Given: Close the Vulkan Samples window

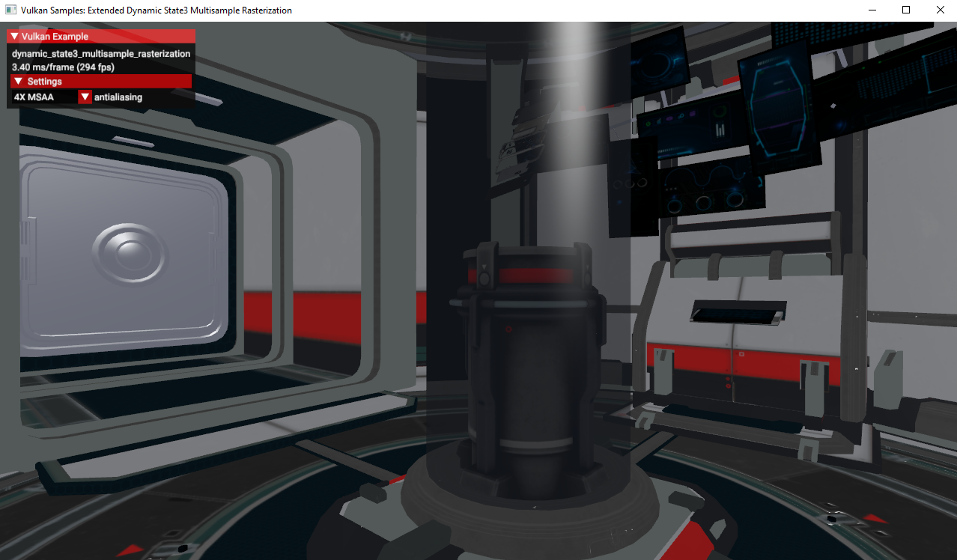Looking at the screenshot, I should point(940,10).
